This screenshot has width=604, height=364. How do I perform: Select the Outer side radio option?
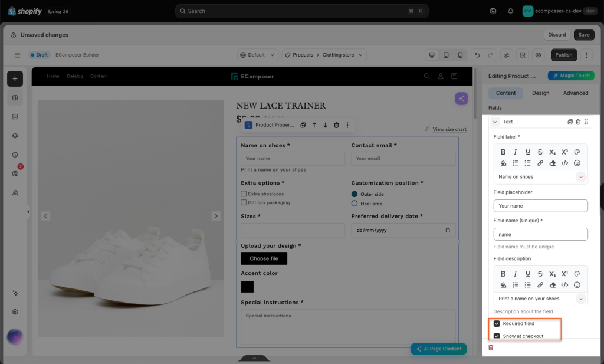(x=354, y=194)
